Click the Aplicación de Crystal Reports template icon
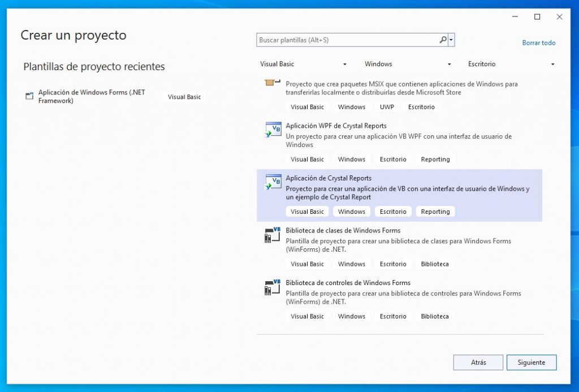Viewport: 579px width, 392px height. 273,182
